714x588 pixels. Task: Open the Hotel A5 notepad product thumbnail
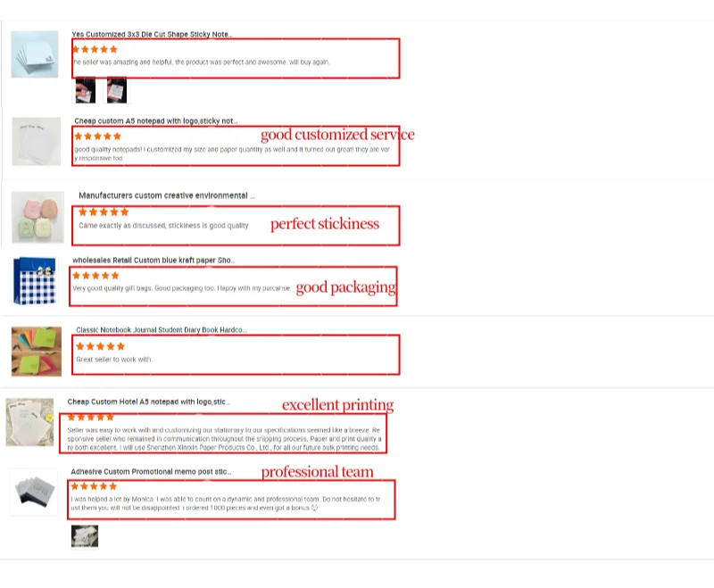pyautogui.click(x=29, y=422)
